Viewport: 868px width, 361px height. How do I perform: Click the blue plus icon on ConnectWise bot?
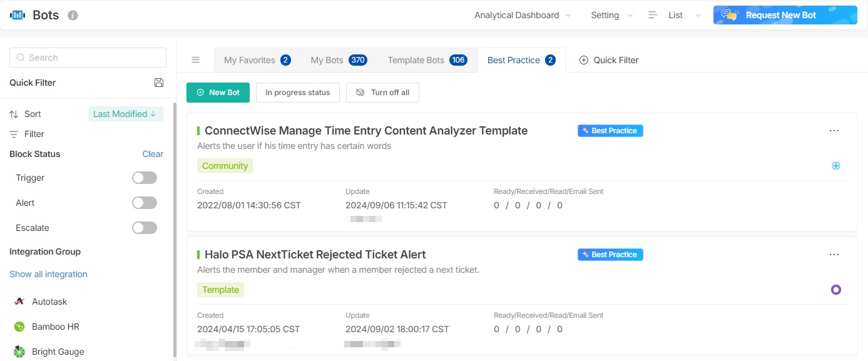835,166
